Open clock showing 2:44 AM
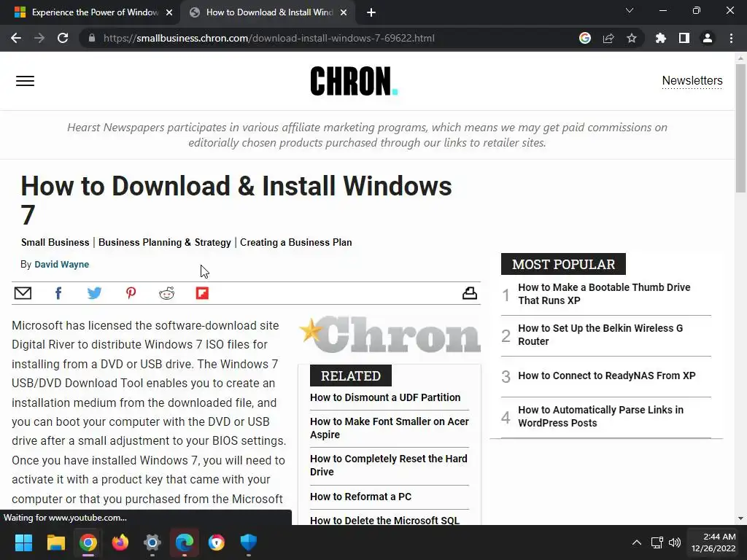The height and width of the screenshot is (560, 747). point(713,542)
